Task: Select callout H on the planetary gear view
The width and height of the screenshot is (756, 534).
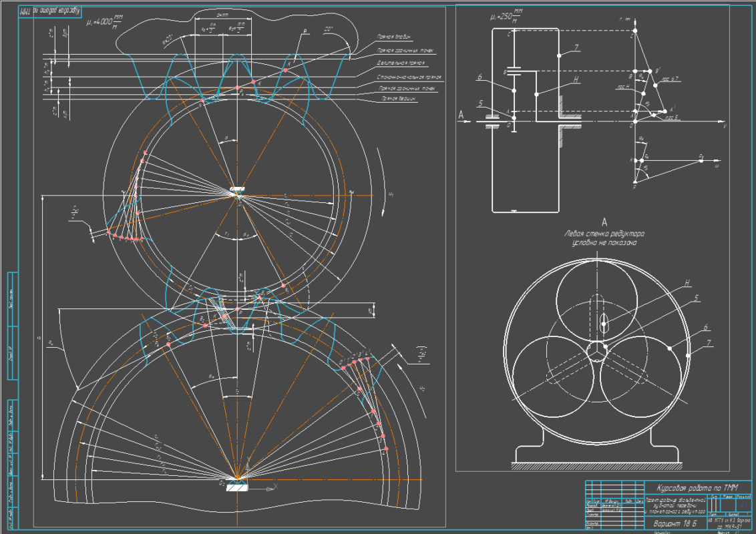Action: 687,284
